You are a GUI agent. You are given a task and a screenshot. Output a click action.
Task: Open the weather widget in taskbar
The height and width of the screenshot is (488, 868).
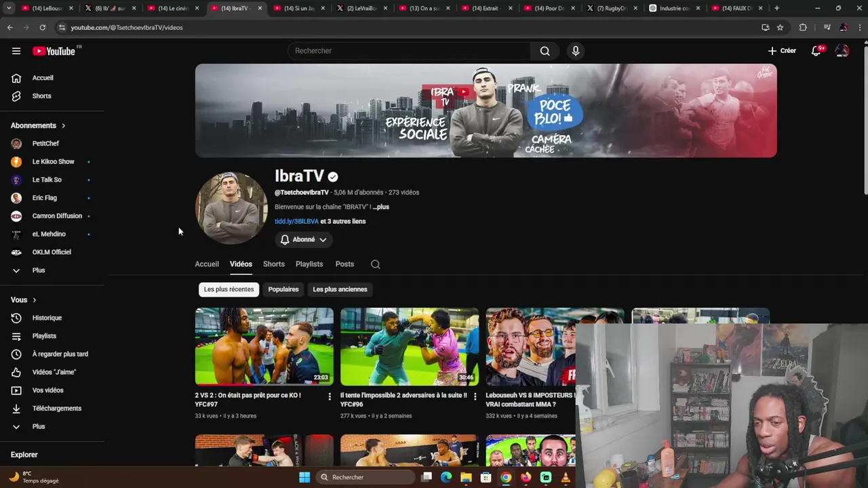33,477
